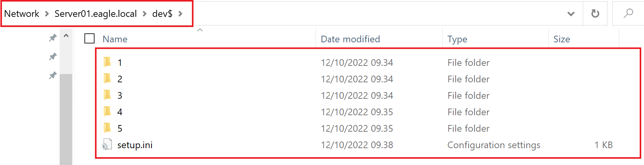The width and height of the screenshot is (644, 165).
Task: Select the folder named 2
Action: (120, 79)
